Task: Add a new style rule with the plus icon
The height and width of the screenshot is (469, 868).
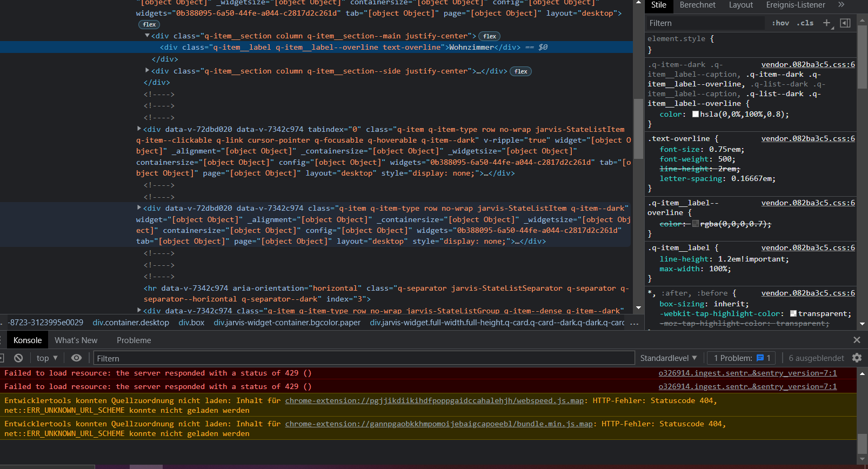Action: 826,23
